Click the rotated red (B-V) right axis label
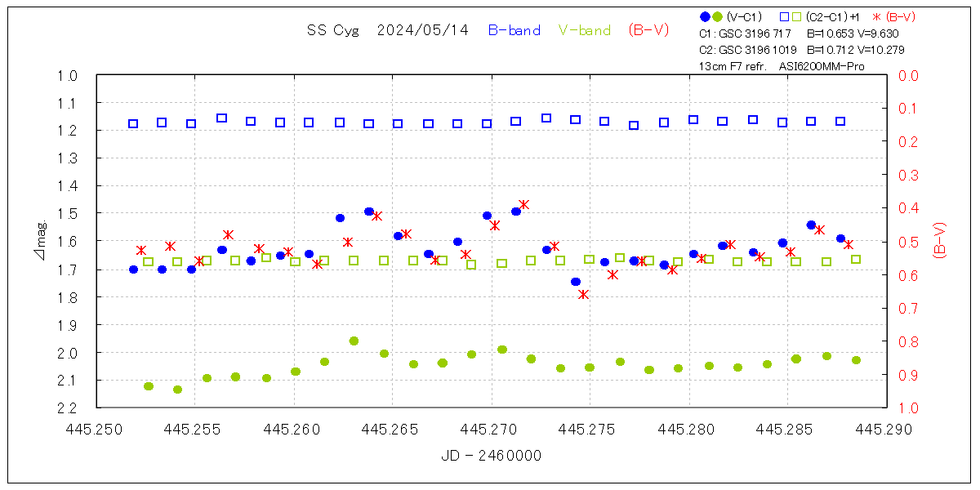The image size is (980, 490). click(939, 241)
